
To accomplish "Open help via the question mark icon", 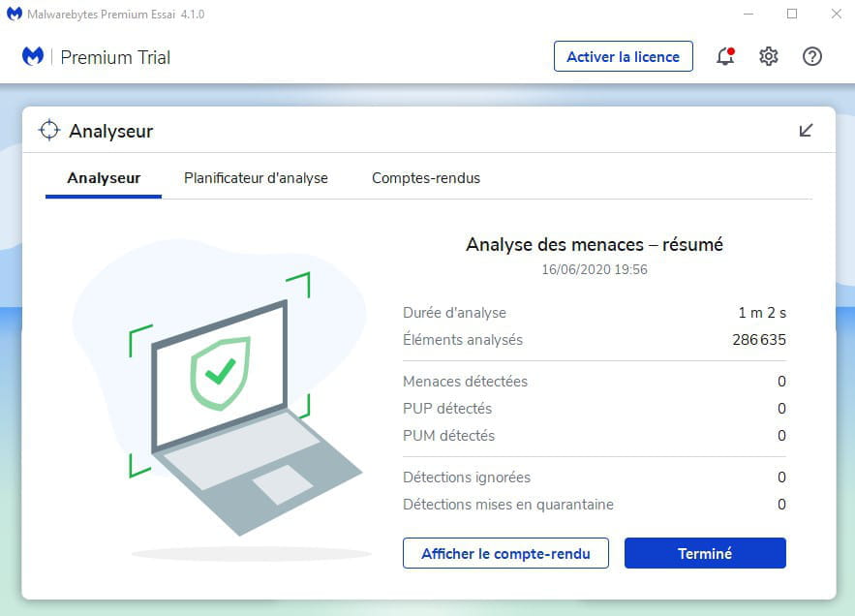I will tap(812, 56).
